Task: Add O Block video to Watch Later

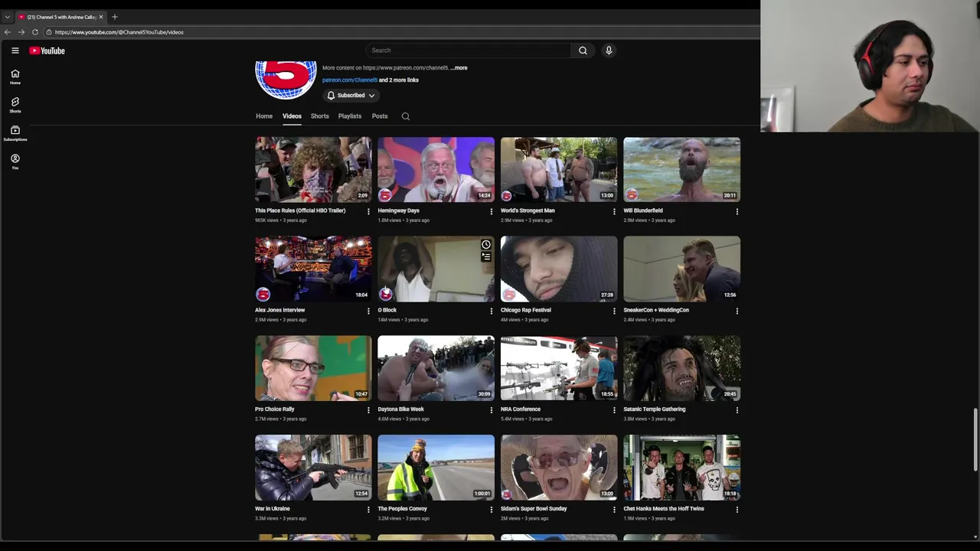Action: (x=486, y=245)
